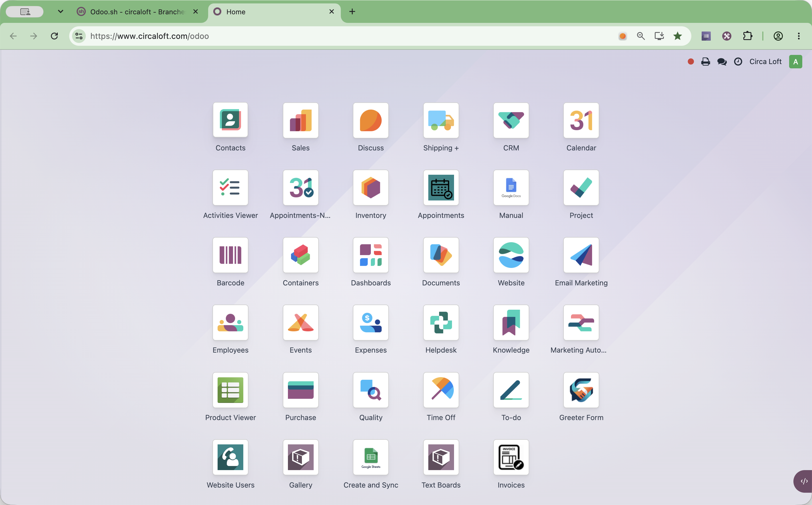Open Activities Viewer app
The height and width of the screenshot is (505, 812).
coord(230,188)
